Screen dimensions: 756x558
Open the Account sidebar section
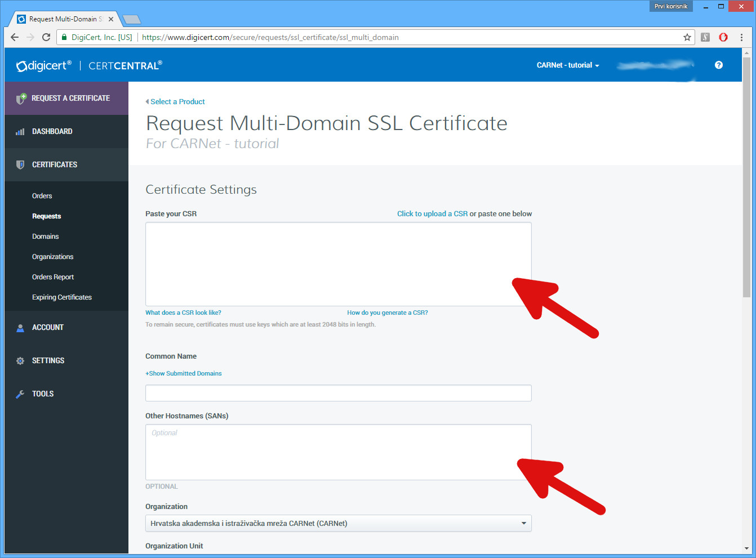click(x=66, y=328)
